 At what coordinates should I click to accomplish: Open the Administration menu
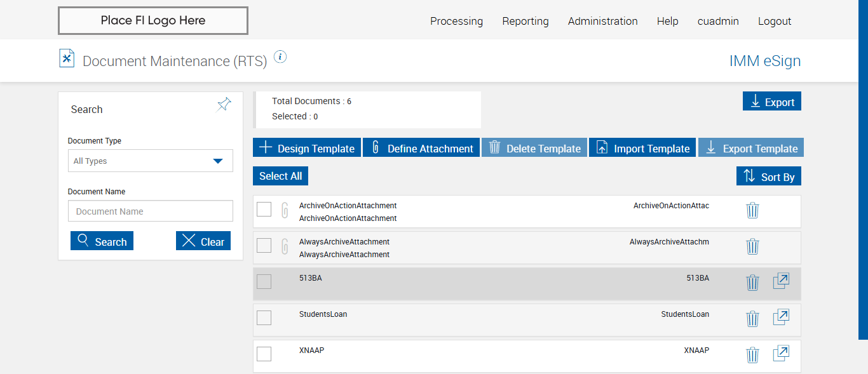click(602, 21)
